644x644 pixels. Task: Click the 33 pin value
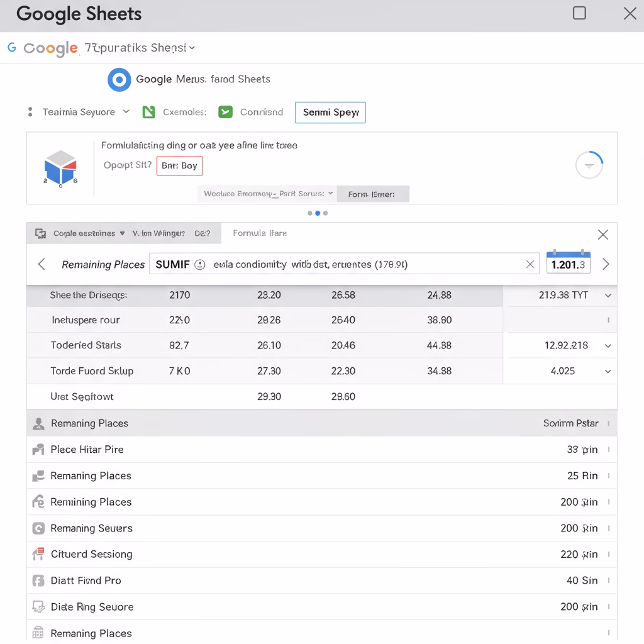582,449
